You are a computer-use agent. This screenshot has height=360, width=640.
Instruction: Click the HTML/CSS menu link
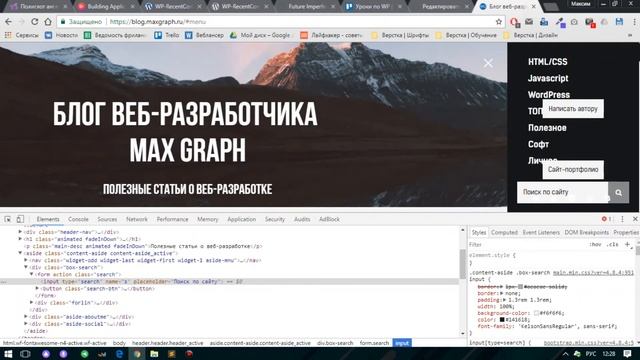point(547,62)
